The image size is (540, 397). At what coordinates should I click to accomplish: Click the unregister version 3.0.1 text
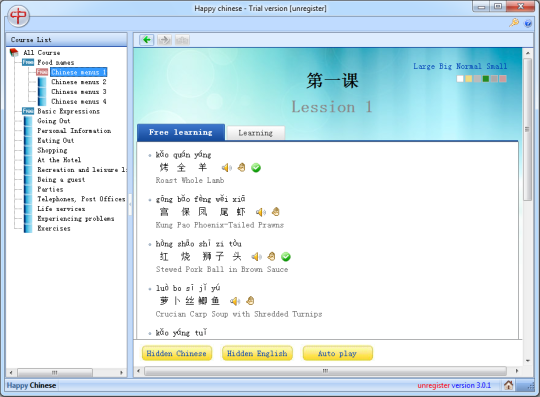point(454,385)
